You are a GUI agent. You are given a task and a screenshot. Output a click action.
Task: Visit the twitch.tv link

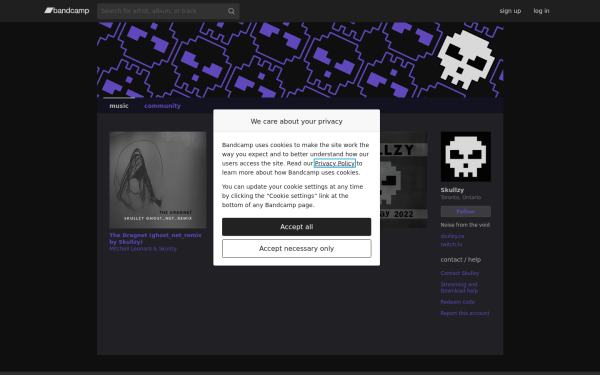tap(451, 244)
